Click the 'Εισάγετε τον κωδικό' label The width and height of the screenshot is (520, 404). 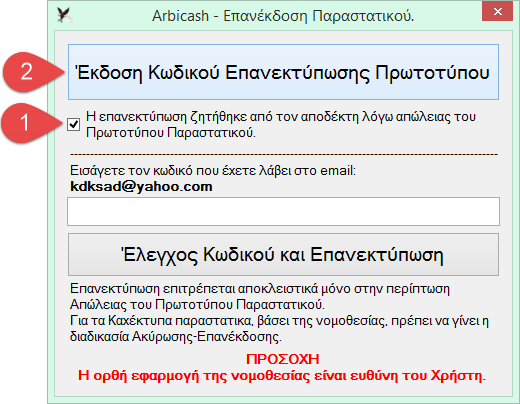[213, 171]
